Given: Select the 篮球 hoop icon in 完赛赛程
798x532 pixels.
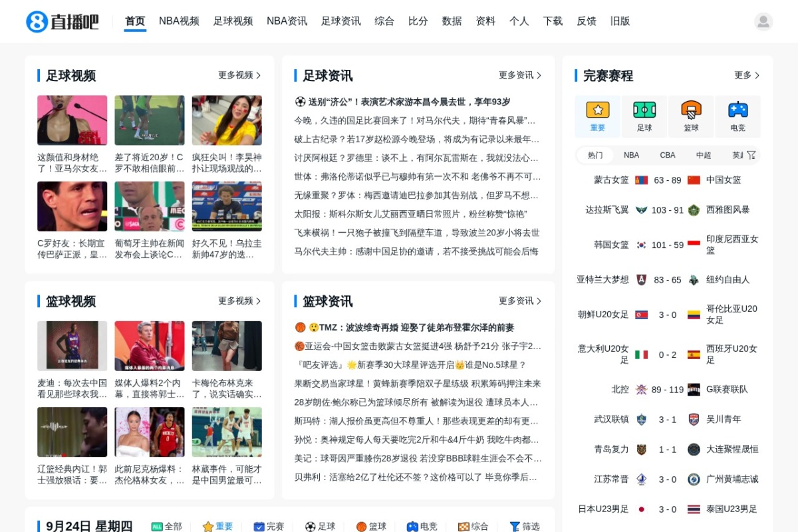Looking at the screenshot, I should click(x=691, y=110).
